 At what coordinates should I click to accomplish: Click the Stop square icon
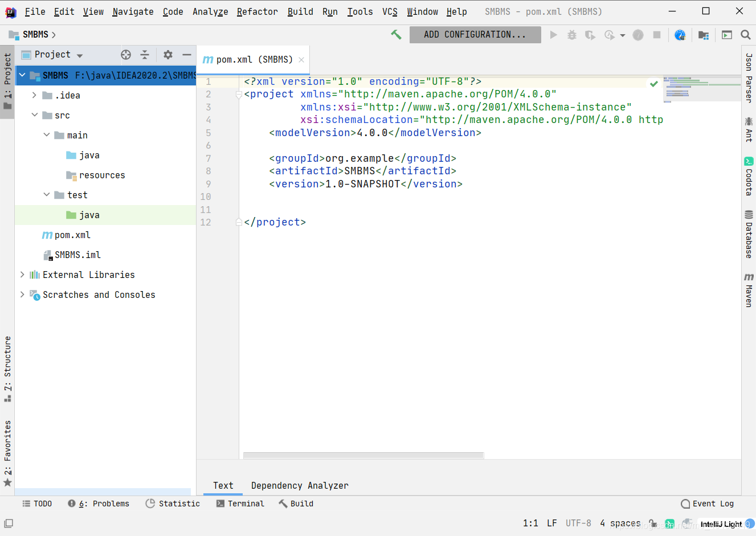(x=656, y=35)
